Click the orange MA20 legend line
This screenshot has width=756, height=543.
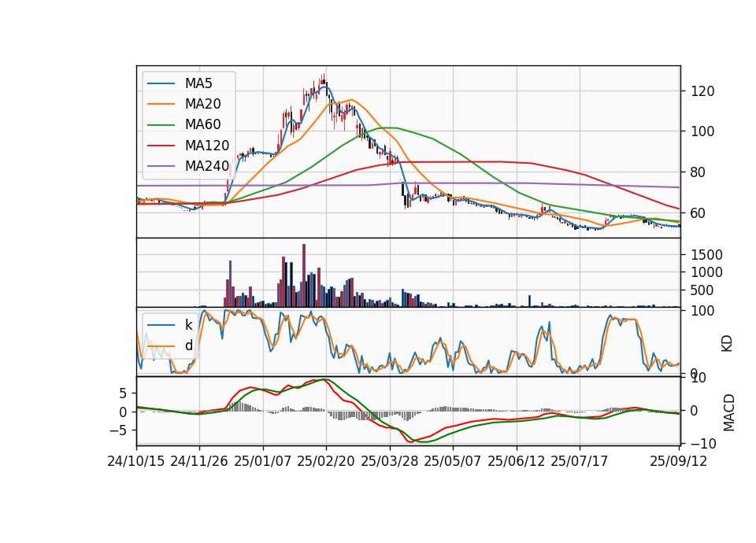(x=161, y=104)
